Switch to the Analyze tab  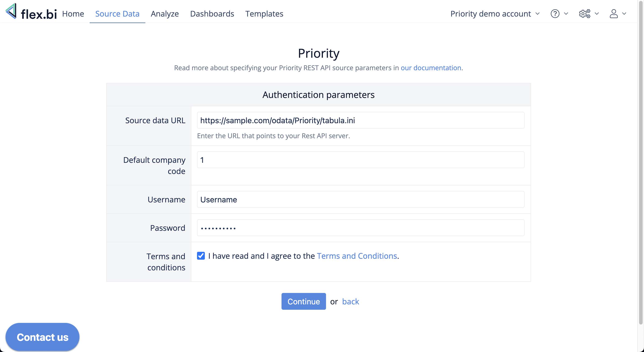click(165, 14)
